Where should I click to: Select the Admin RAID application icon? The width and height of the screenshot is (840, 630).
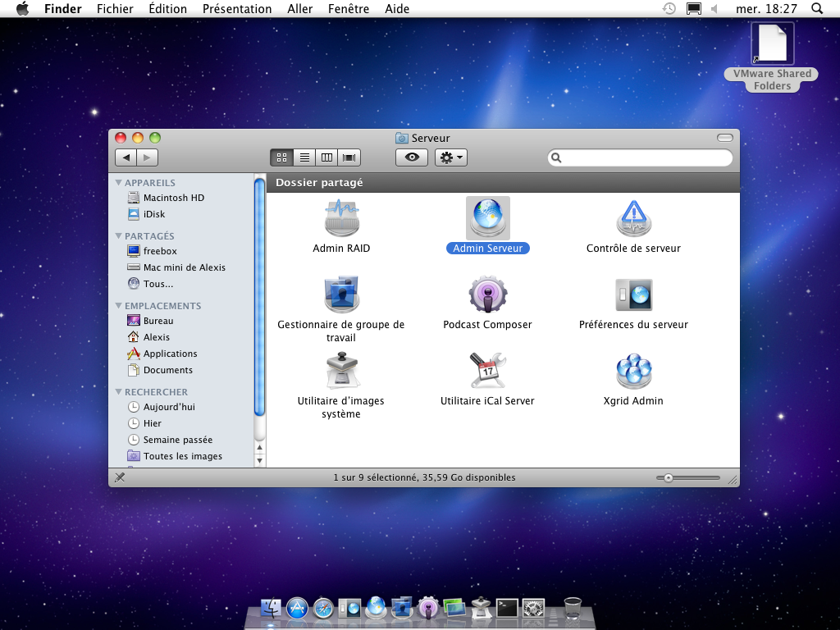(341, 218)
